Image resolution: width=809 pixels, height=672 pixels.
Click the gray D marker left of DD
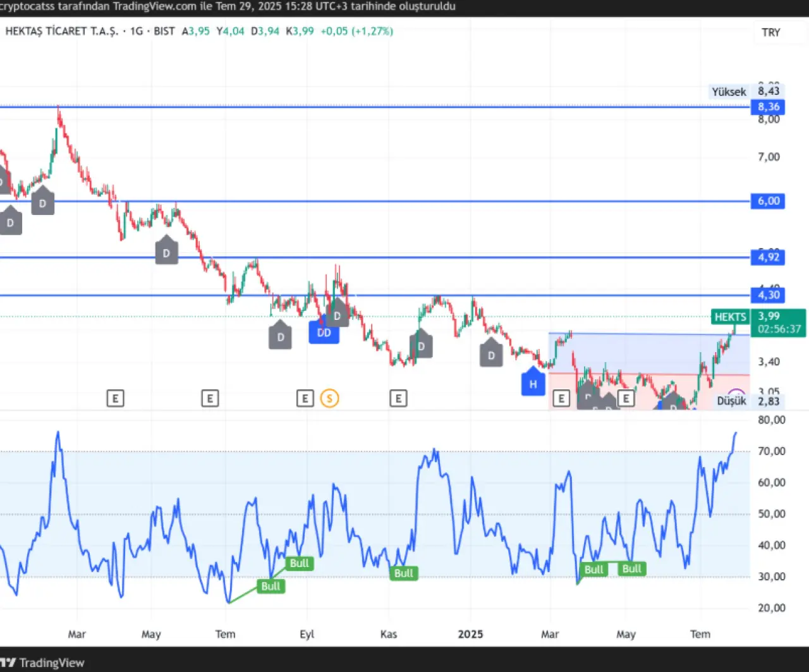281,337
